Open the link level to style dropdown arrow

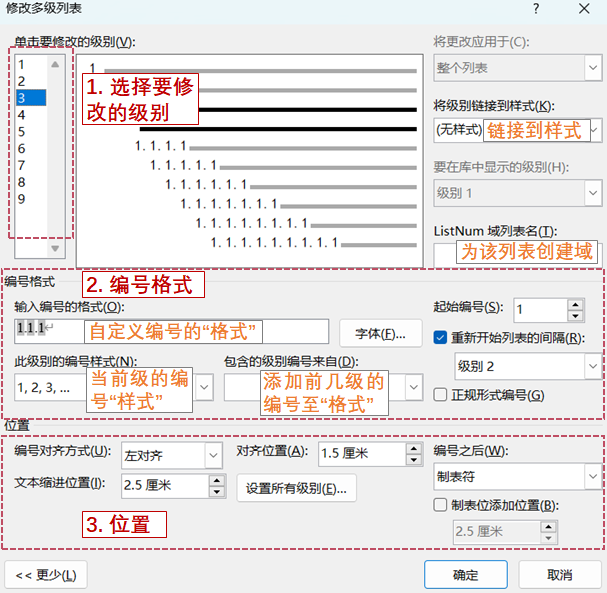[595, 130]
